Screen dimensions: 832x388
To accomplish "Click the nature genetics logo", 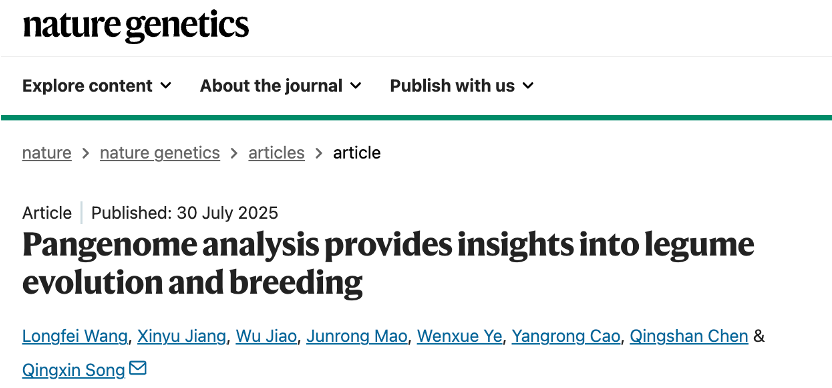I will tap(136, 27).
